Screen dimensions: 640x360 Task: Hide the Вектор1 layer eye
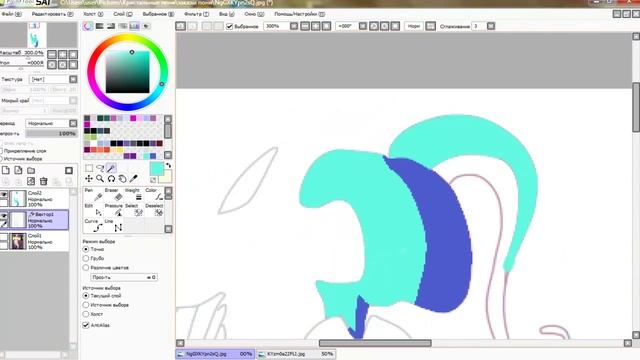coord(4,216)
